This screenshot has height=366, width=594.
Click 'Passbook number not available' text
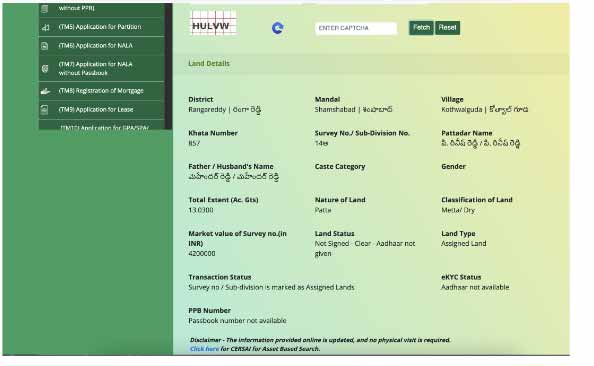237,321
